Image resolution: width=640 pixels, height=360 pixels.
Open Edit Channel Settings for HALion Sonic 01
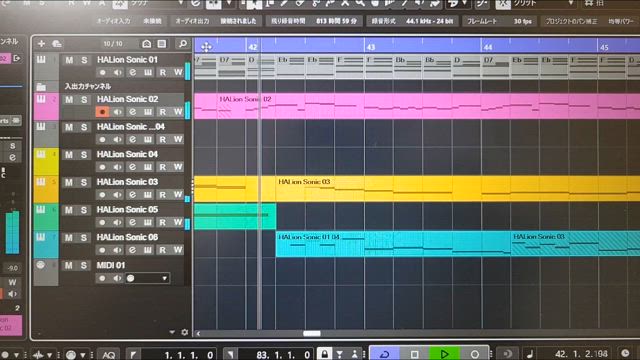(133, 72)
